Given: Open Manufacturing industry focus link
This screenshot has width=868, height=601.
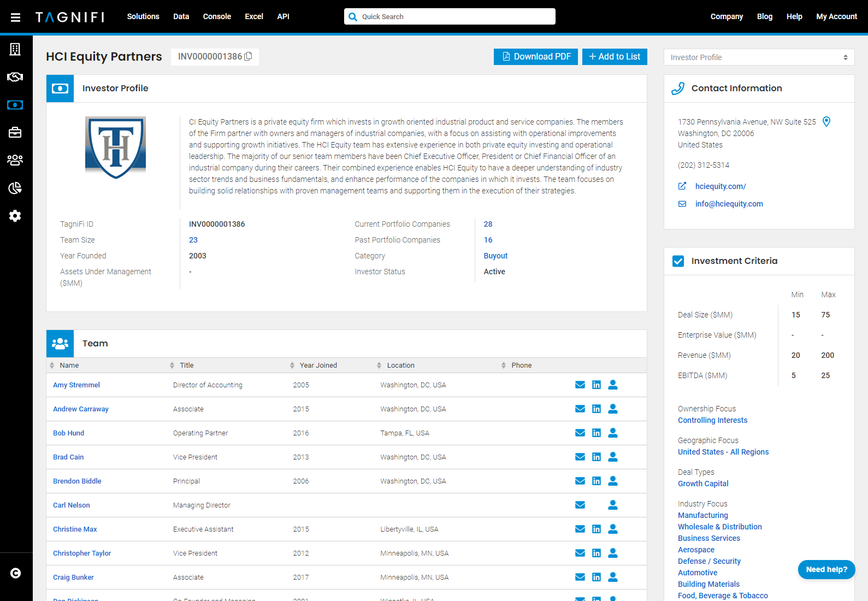Looking at the screenshot, I should pyautogui.click(x=703, y=515).
